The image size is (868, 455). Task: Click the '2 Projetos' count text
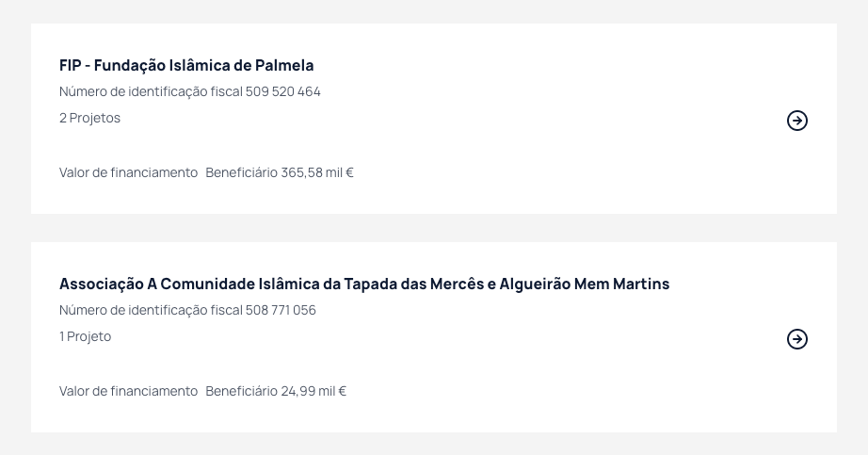89,118
